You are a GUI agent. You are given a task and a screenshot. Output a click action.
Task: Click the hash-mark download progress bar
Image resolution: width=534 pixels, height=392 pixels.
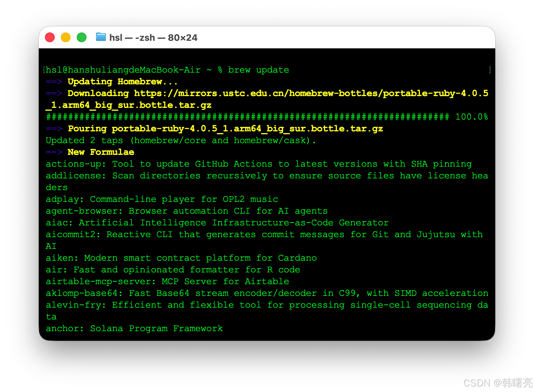pos(248,117)
